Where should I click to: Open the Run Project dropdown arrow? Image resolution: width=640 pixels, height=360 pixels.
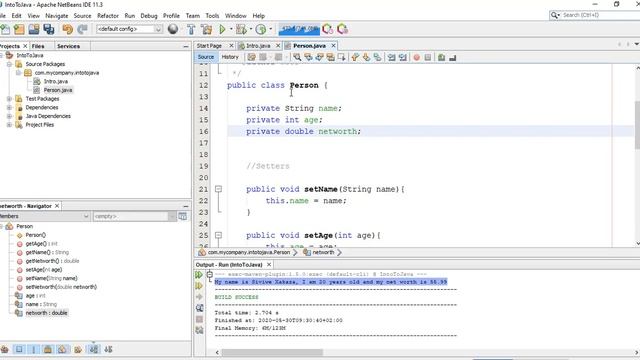231,29
